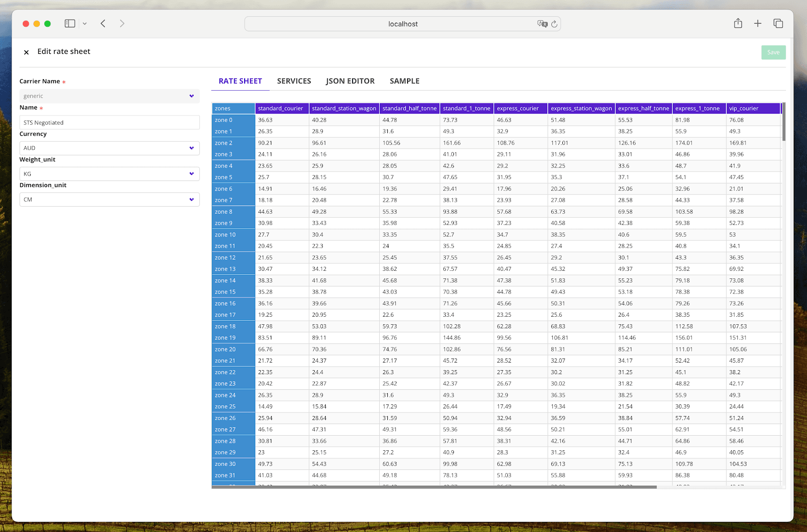Screen dimensions: 807x532
Task: Click the forward navigation arrow
Action: (x=122, y=23)
